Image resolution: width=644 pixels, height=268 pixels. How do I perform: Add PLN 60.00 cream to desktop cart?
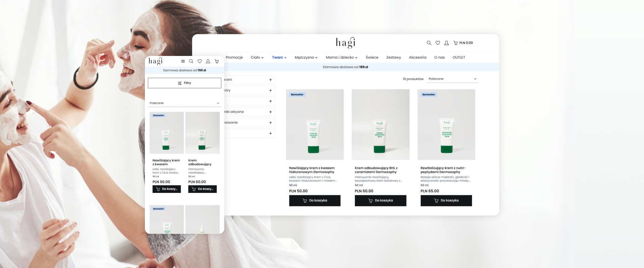[380, 201]
